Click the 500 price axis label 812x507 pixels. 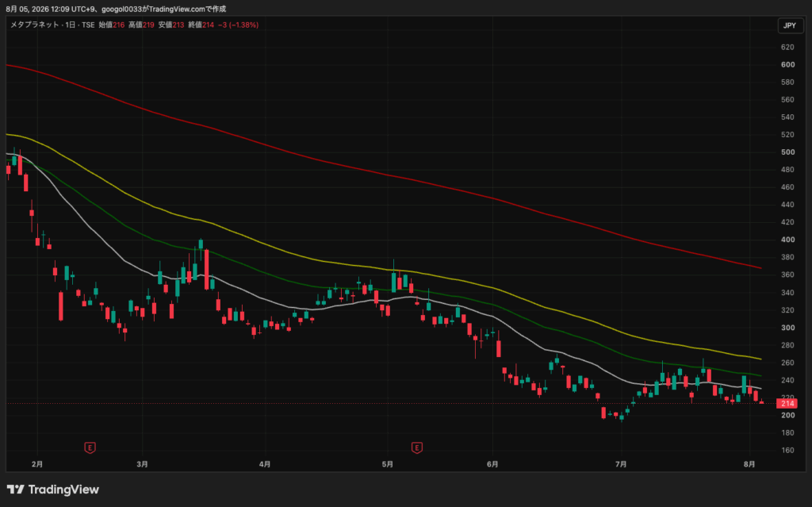[787, 152]
